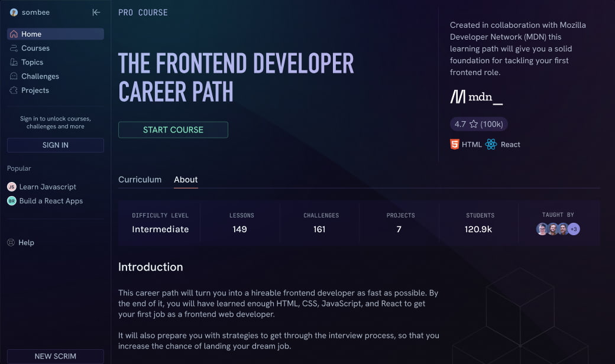Select the About tab

click(x=186, y=180)
